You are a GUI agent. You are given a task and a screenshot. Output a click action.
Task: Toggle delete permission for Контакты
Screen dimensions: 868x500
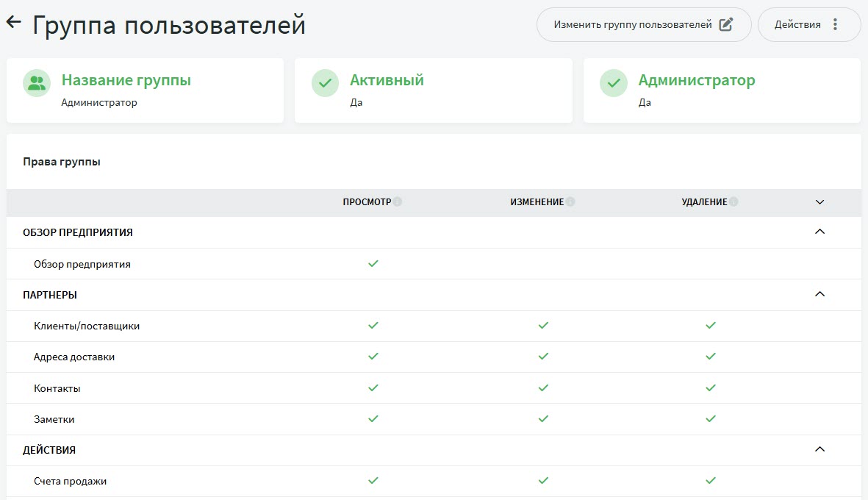pos(711,387)
